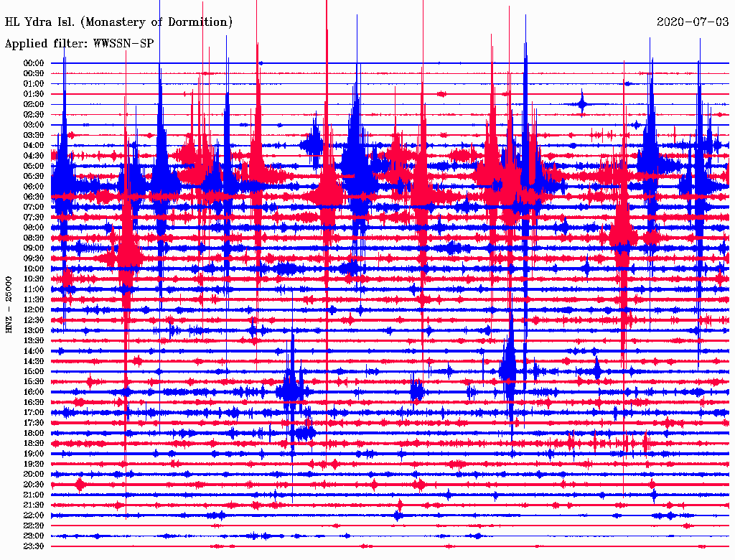Select the 00:00 time label
Image resolution: width=735 pixels, height=560 pixels.
[x=34, y=63]
